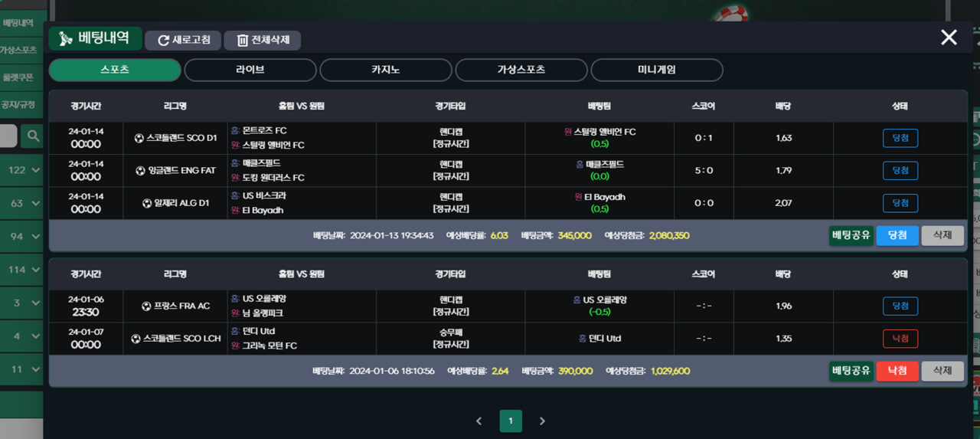
Task: Click the refresh icon labeled 새로고침
Action: click(163, 41)
